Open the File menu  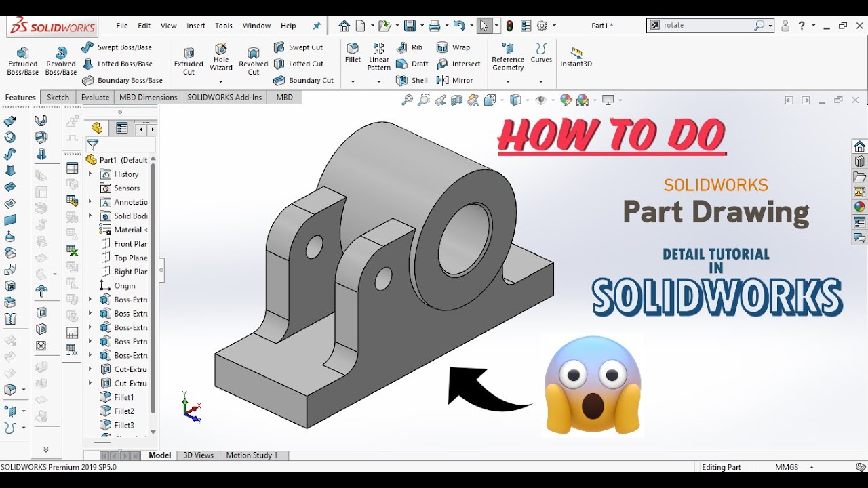[122, 26]
